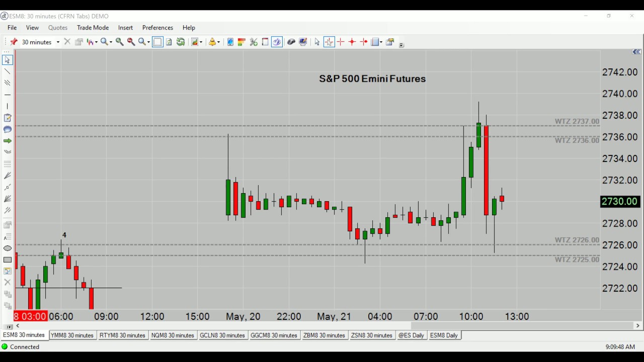The image size is (644, 362).
Task: Click the chart scrollbar left arrow
Action: (18, 326)
